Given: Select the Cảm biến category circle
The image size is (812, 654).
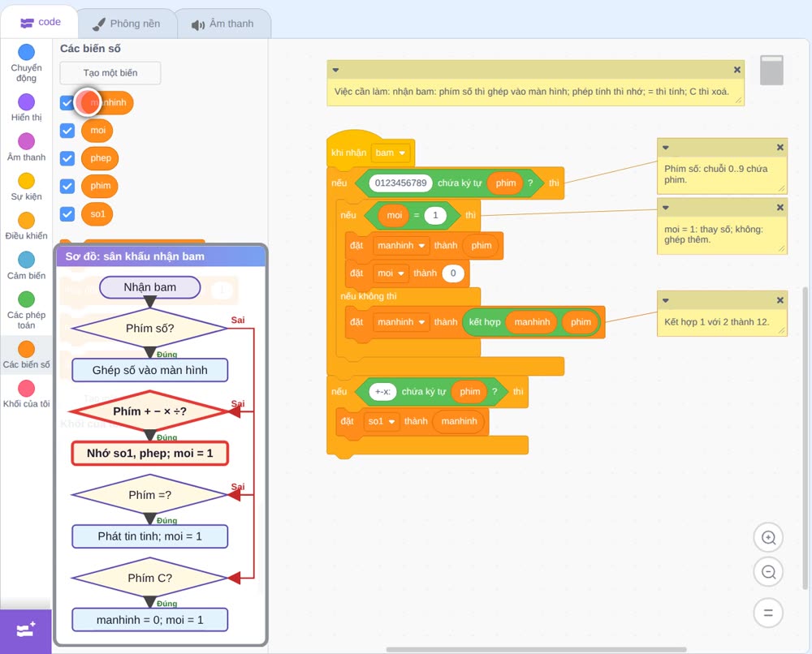Looking at the screenshot, I should [x=26, y=260].
